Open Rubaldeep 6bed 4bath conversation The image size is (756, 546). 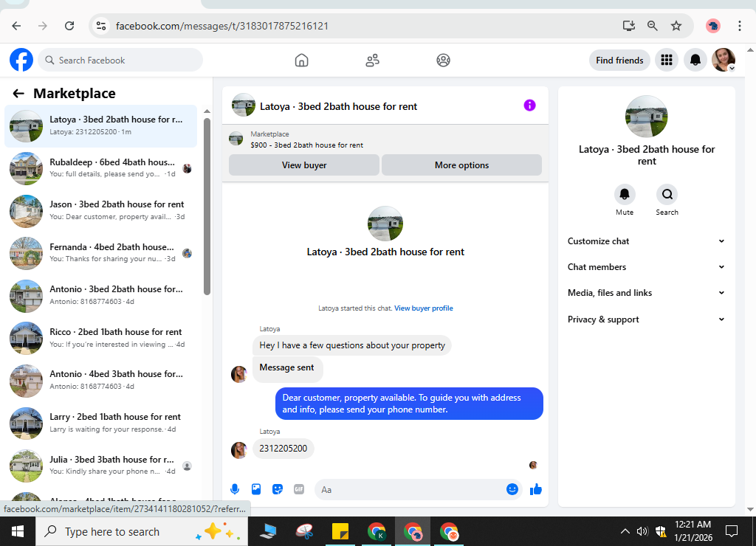point(100,168)
